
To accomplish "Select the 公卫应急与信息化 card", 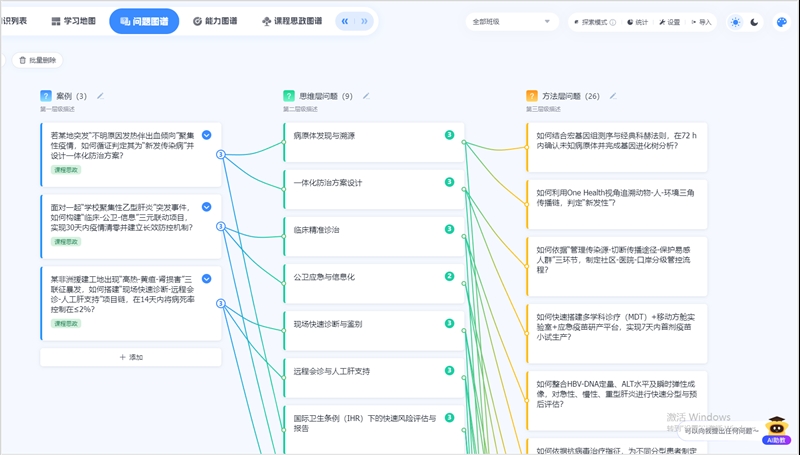I will pyautogui.click(x=374, y=284).
